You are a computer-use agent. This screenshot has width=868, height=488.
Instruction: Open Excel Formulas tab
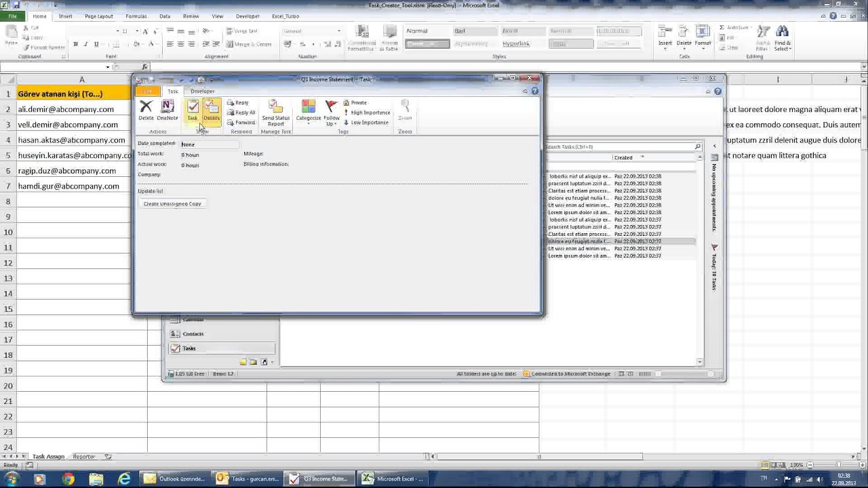pos(136,16)
